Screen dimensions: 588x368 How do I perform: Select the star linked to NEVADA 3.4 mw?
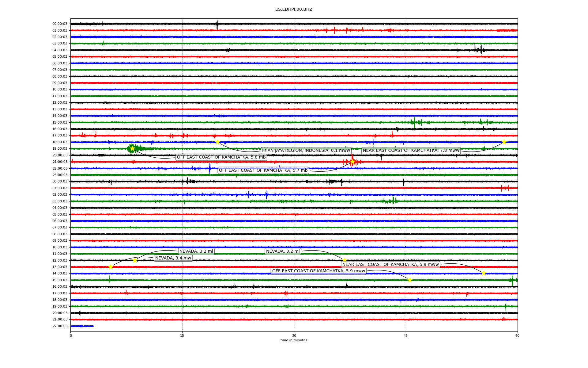[111, 267]
